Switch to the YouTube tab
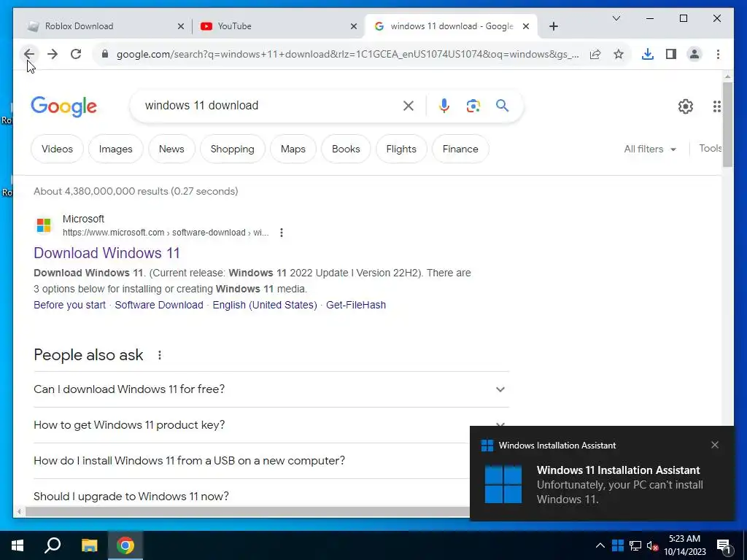Screen dimensions: 747x560 (277, 27)
